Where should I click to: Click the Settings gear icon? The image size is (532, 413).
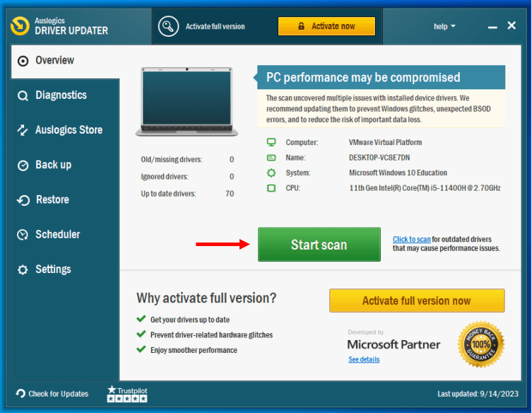pos(23,269)
